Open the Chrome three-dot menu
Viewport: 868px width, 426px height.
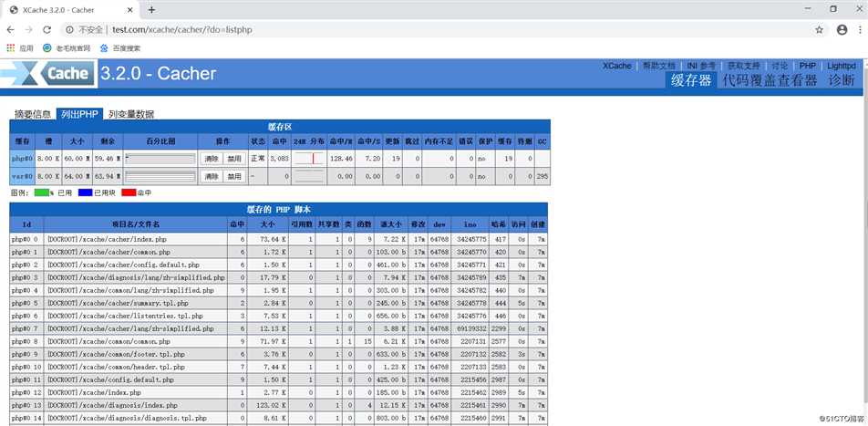click(x=861, y=30)
